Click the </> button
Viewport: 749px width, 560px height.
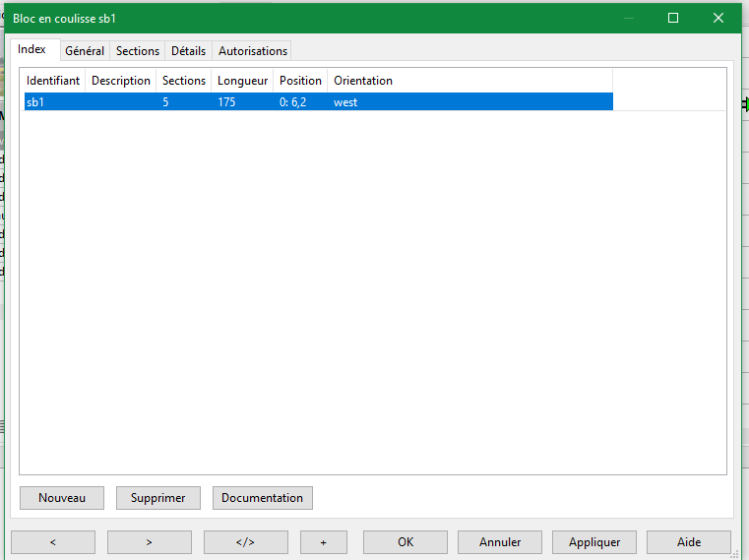245,542
